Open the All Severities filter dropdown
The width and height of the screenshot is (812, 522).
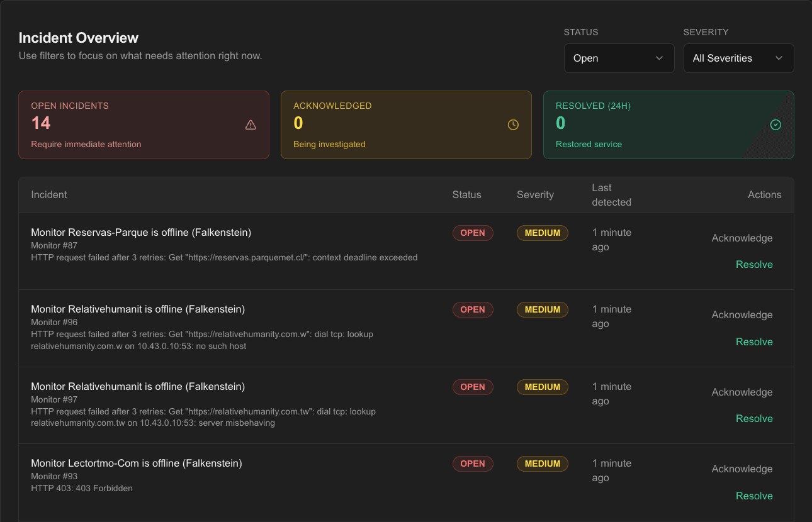[738, 58]
